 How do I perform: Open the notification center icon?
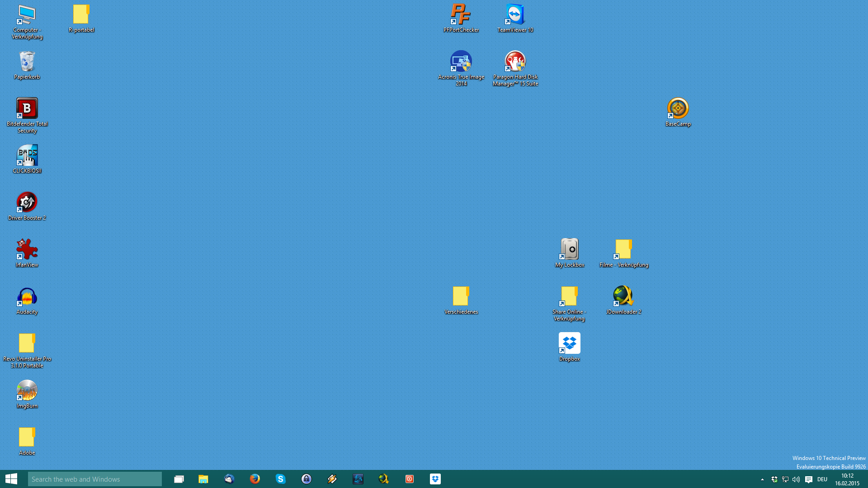pyautogui.click(x=809, y=479)
